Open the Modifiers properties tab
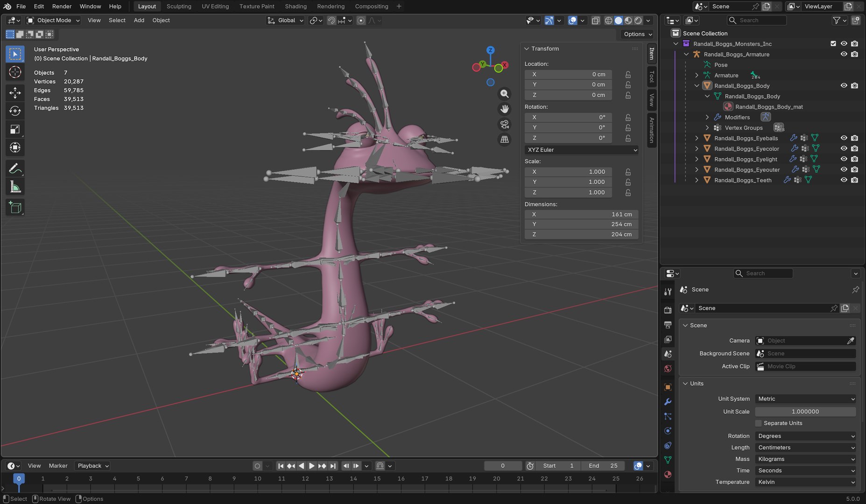This screenshot has width=866, height=504. (x=668, y=402)
